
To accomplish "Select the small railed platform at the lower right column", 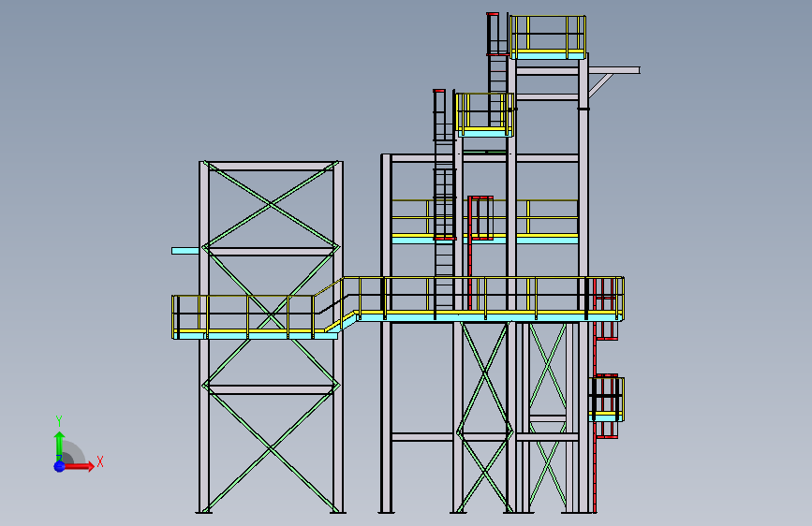I will tap(606, 399).
